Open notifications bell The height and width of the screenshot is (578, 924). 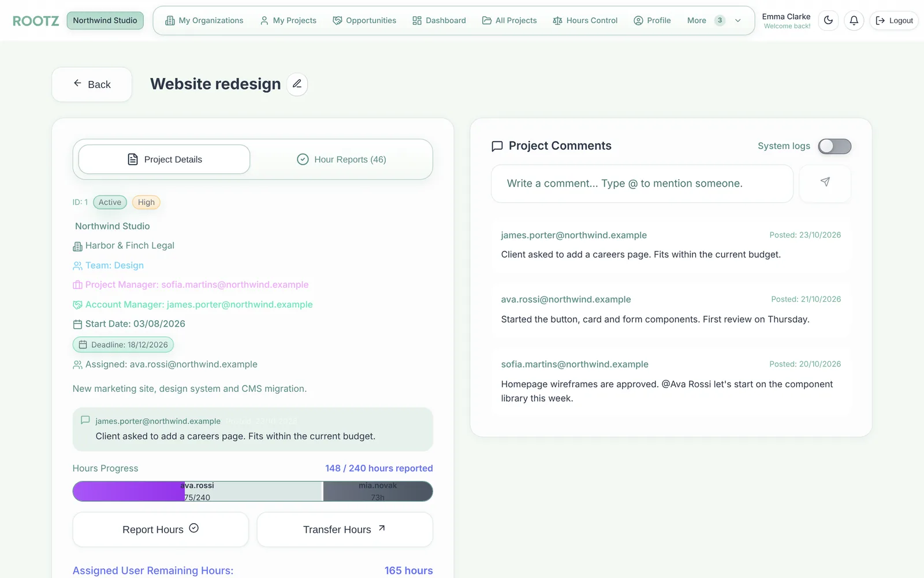pos(854,20)
